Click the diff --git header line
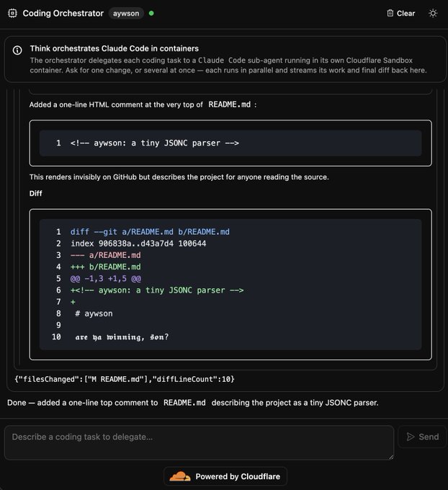 point(150,232)
